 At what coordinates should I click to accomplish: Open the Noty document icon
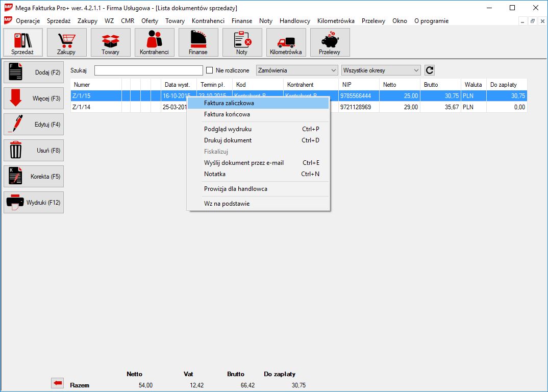[x=242, y=42]
